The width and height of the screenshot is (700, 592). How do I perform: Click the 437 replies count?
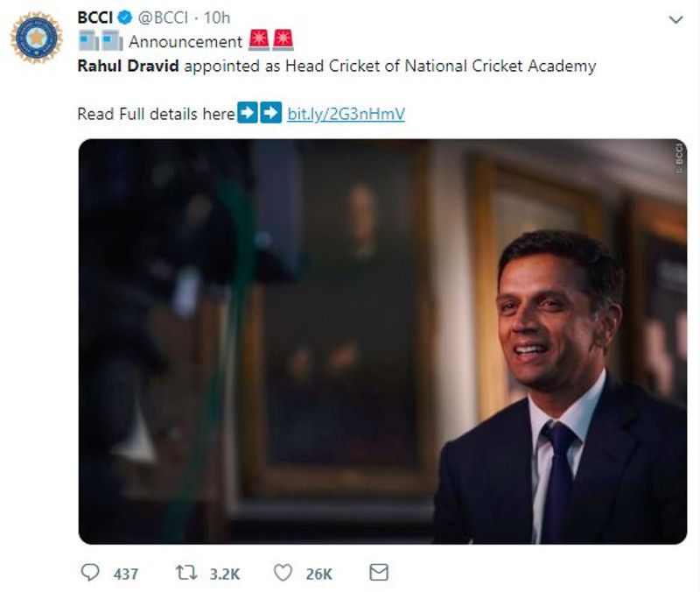coord(126,574)
